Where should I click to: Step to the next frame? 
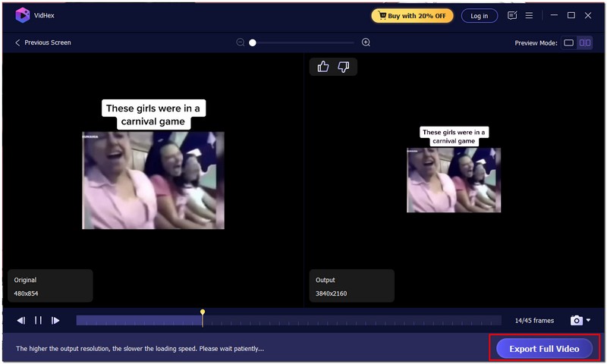coord(55,321)
